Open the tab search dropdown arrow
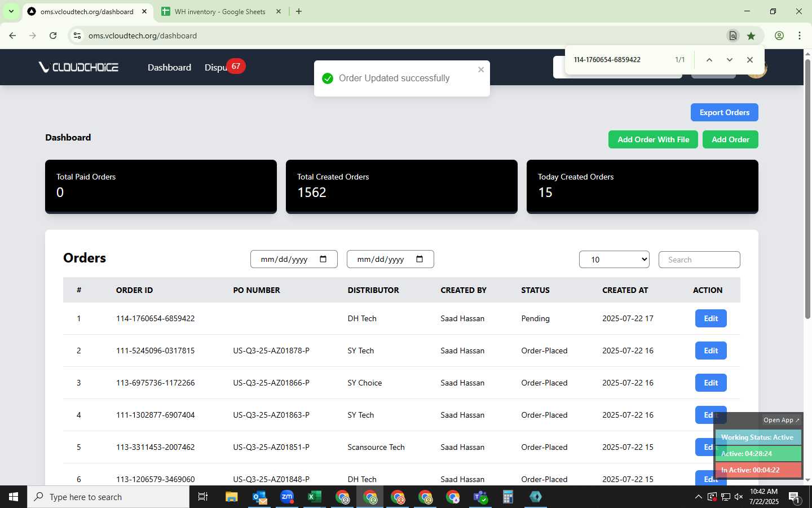The height and width of the screenshot is (508, 812). point(11,11)
